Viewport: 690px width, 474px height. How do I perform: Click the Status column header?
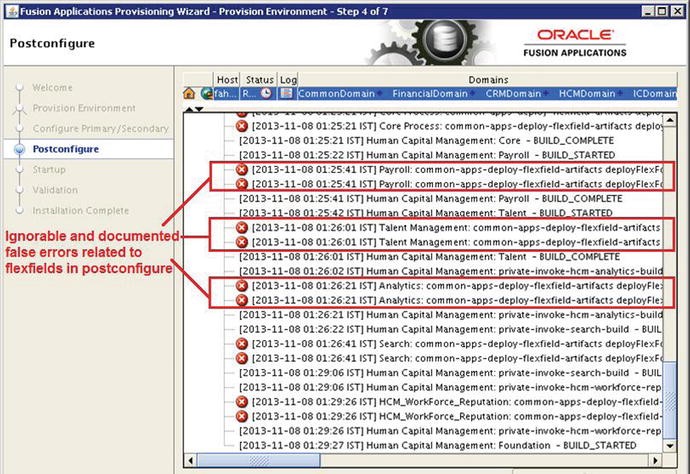coord(260,80)
